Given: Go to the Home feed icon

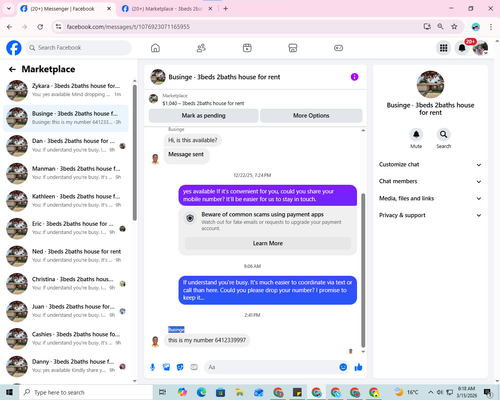Looking at the screenshot, I should 155,48.
